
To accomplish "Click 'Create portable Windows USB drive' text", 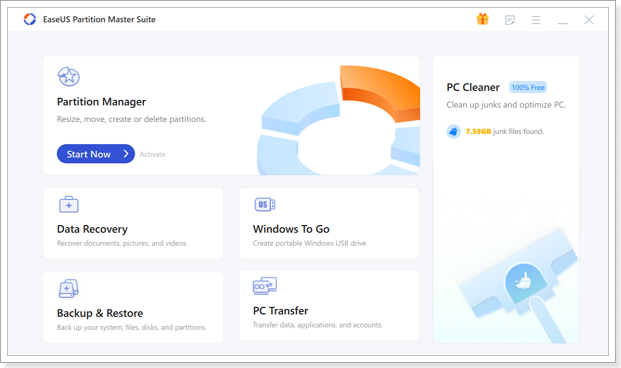I will coord(309,243).
